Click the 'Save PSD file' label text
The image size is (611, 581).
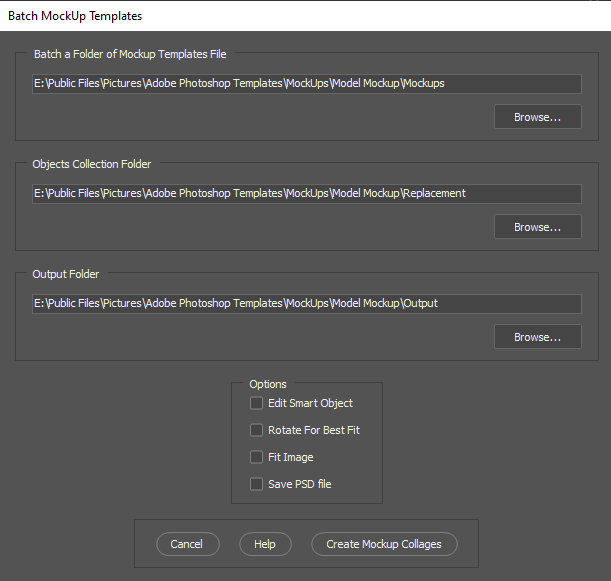(299, 485)
